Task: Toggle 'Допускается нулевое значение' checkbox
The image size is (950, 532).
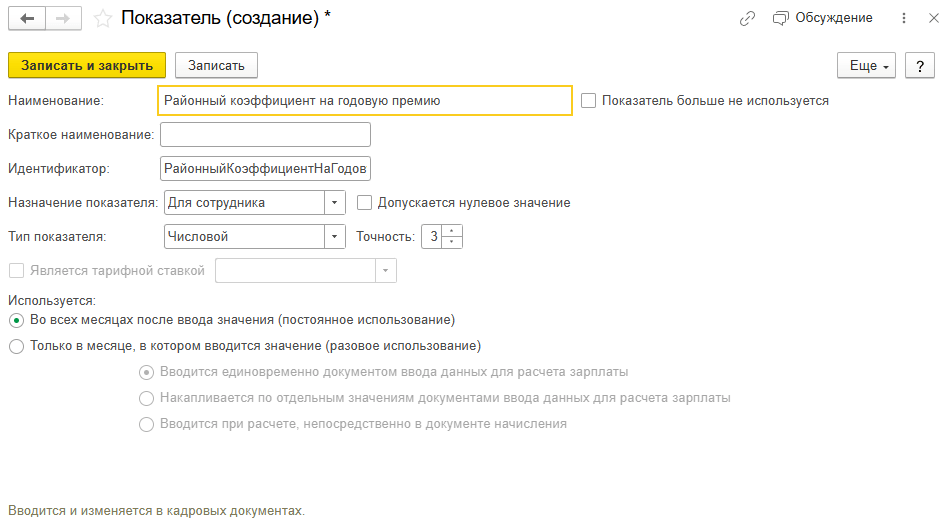Action: pos(365,203)
